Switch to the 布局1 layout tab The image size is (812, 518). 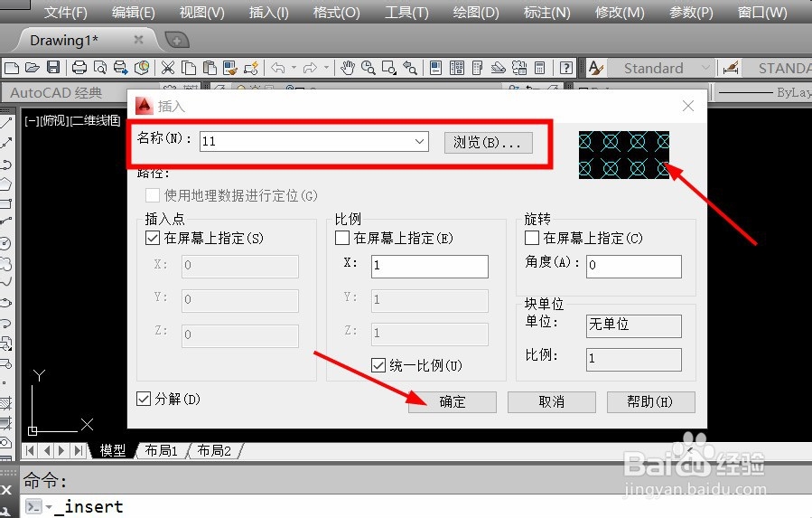click(x=161, y=450)
